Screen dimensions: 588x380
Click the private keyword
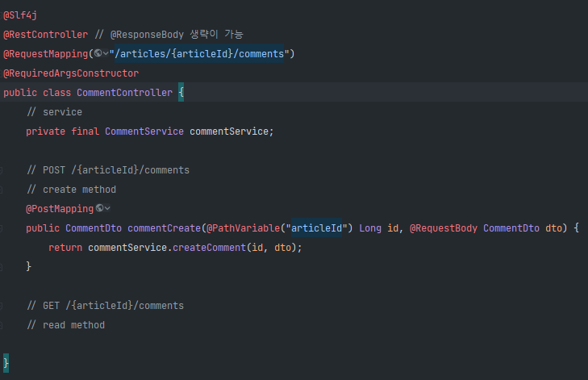pos(46,132)
